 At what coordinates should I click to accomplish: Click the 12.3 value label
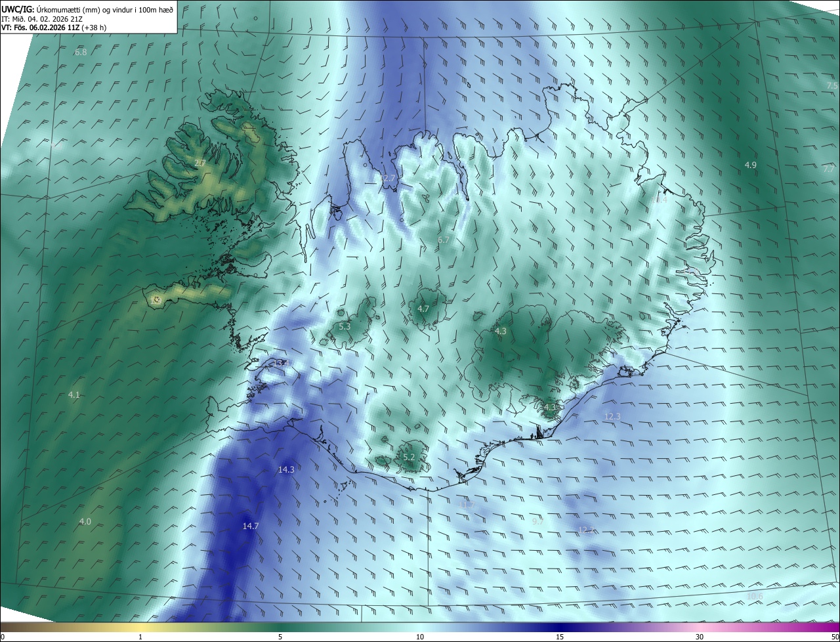[612, 416]
